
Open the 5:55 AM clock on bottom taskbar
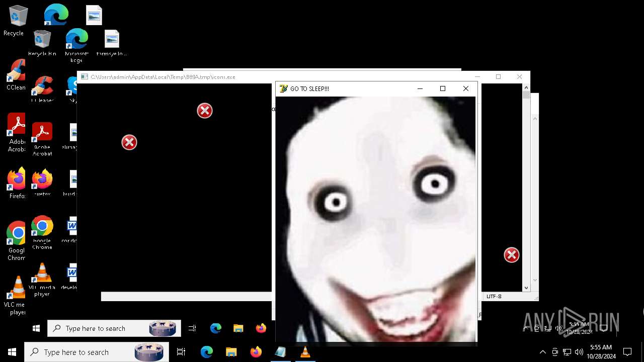(x=601, y=352)
